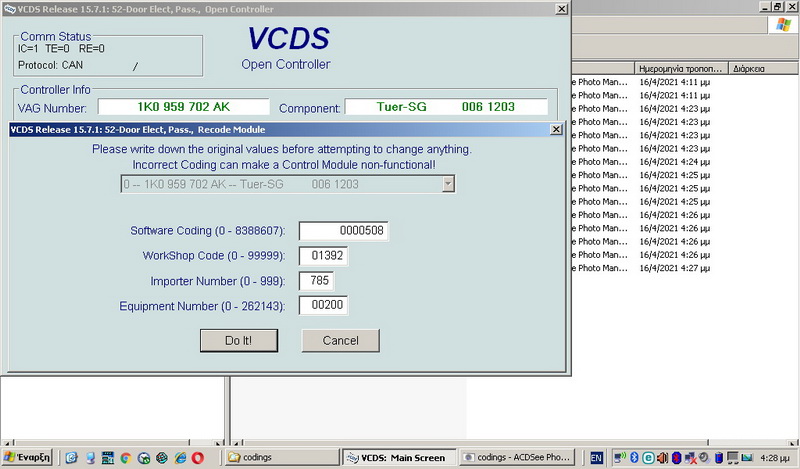800x469 pixels.
Task: Click the VCDS icon in Open Controller title bar
Action: (x=9, y=9)
